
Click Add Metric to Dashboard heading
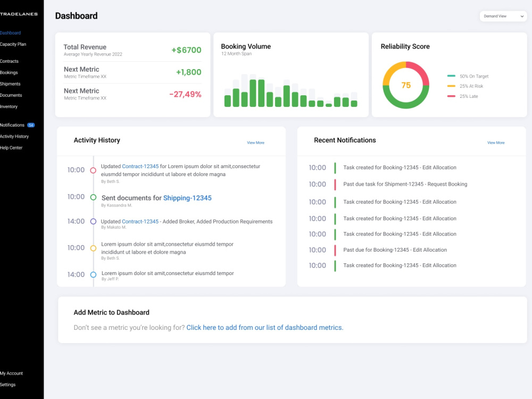111,312
